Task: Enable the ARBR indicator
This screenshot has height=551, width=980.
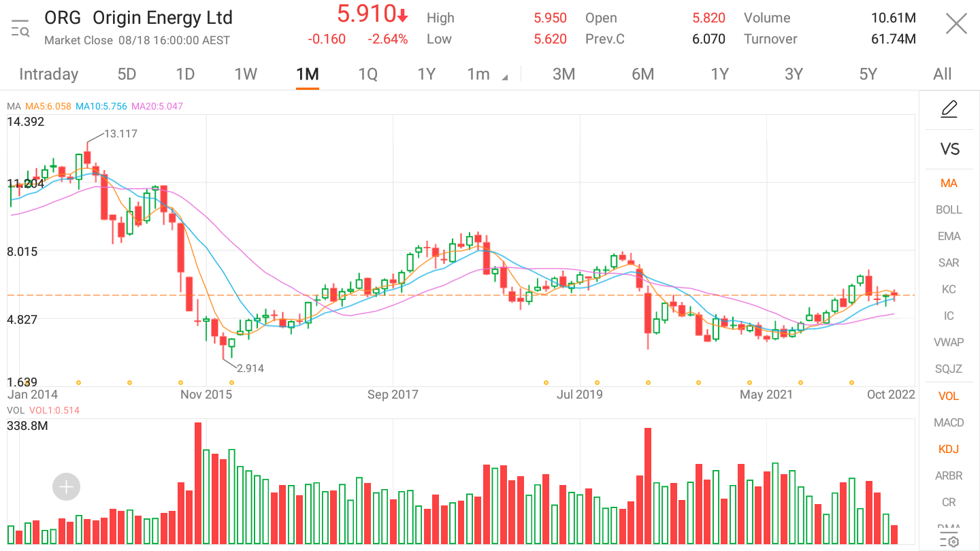Action: 949,475
